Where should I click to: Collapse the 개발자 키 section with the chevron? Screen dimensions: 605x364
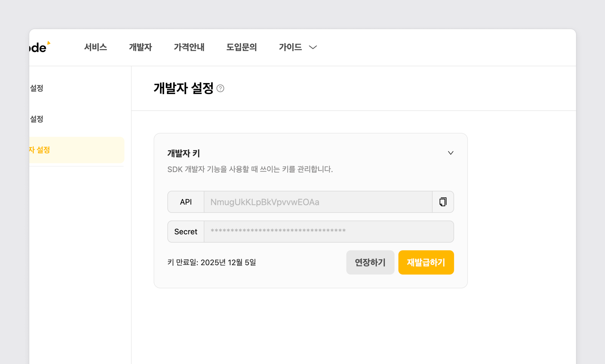coord(450,153)
